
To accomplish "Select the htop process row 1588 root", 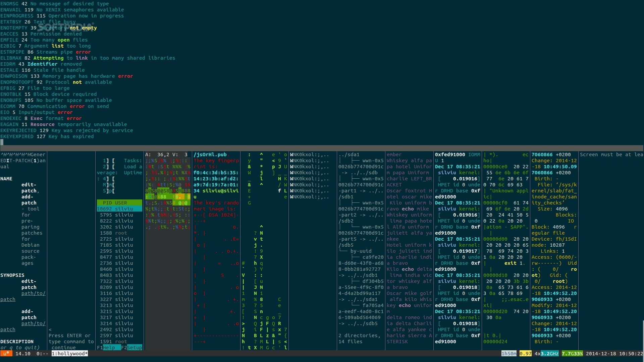I will coord(113,233).
